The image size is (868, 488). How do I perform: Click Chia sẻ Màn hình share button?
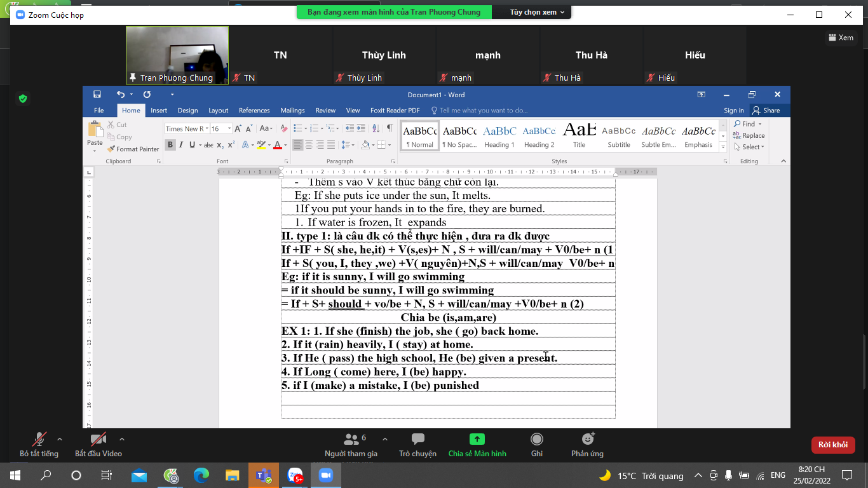(477, 445)
